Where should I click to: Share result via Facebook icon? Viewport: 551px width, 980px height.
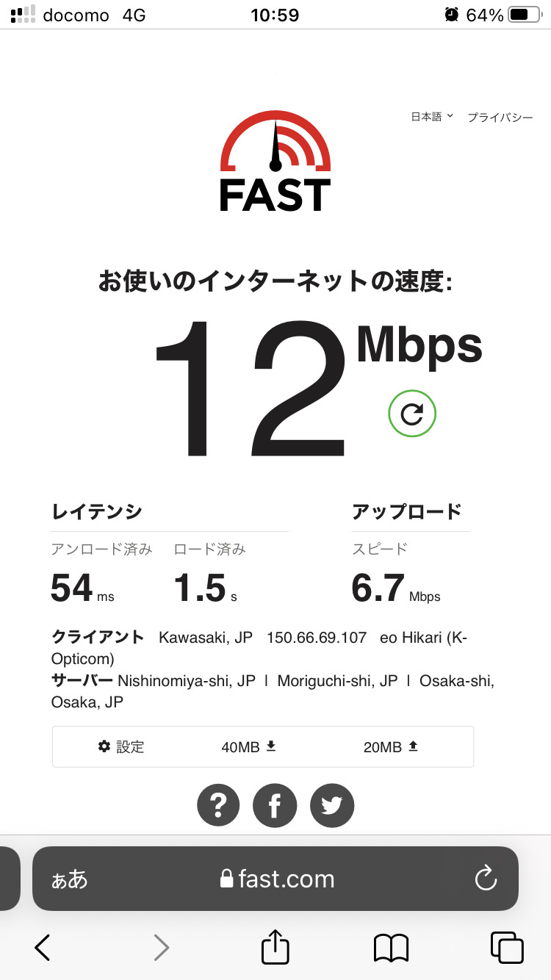tap(275, 805)
